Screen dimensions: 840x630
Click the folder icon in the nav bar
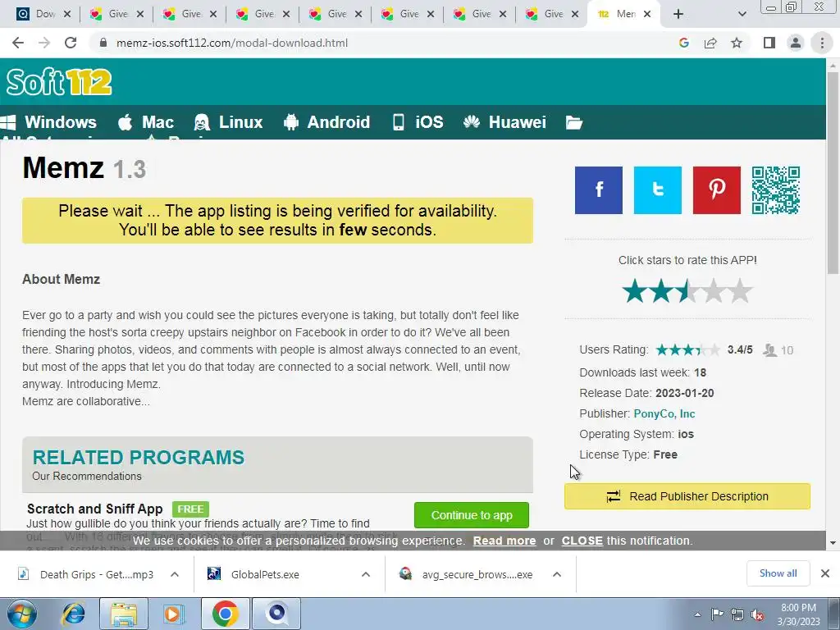pyautogui.click(x=573, y=123)
